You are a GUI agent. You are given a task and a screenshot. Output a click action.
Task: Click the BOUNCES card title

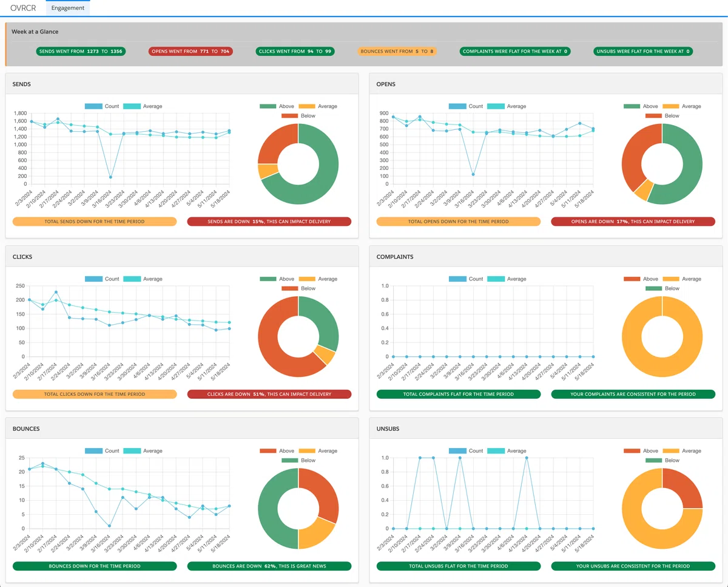pyautogui.click(x=26, y=429)
